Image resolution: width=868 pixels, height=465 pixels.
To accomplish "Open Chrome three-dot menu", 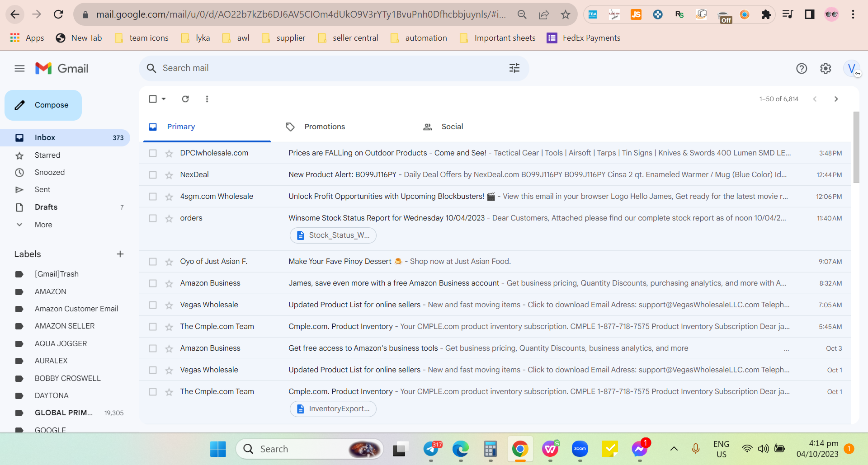I will coord(853,14).
